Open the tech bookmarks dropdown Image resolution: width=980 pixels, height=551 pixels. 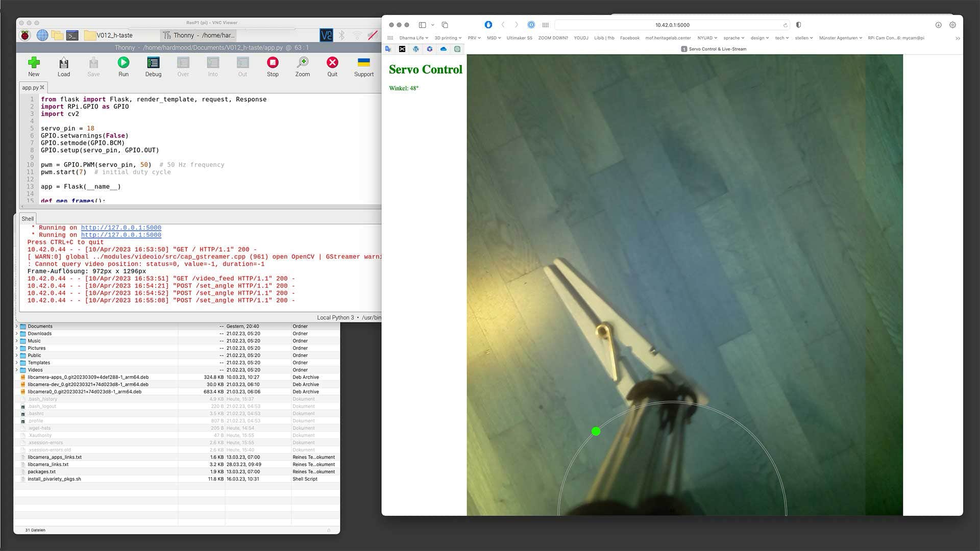tap(782, 38)
